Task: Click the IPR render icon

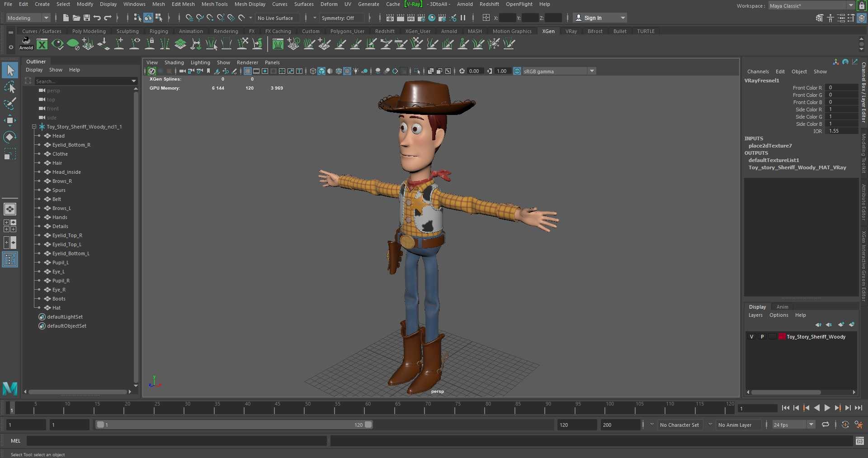Action: [x=411, y=18]
